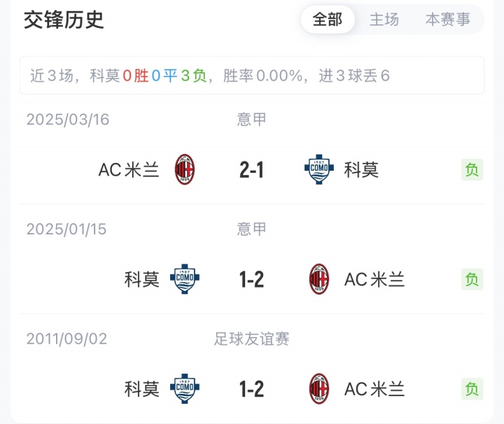Click 负 result badge for 2025/03/16 match
The width and height of the screenshot is (504, 424).
click(x=472, y=170)
